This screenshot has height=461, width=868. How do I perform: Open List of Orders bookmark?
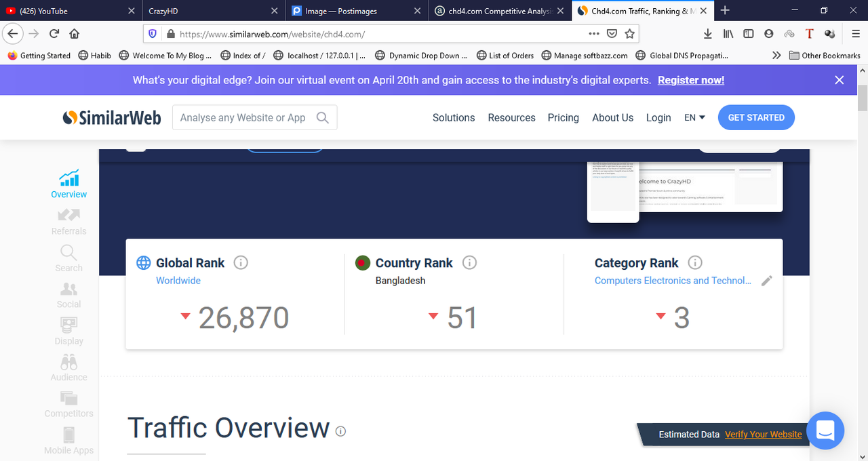coord(505,56)
